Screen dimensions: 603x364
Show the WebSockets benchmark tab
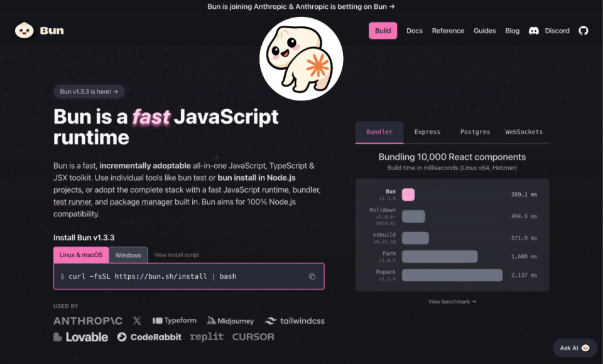click(x=524, y=132)
